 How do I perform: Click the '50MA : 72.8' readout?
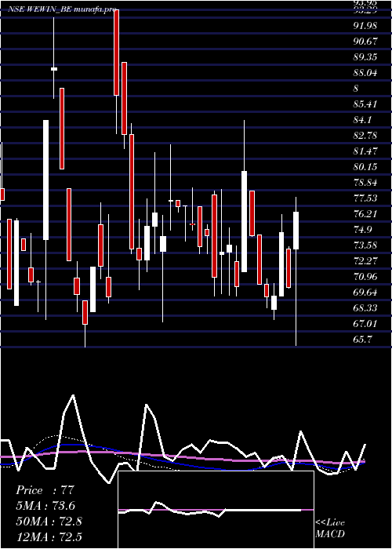tap(49, 522)
